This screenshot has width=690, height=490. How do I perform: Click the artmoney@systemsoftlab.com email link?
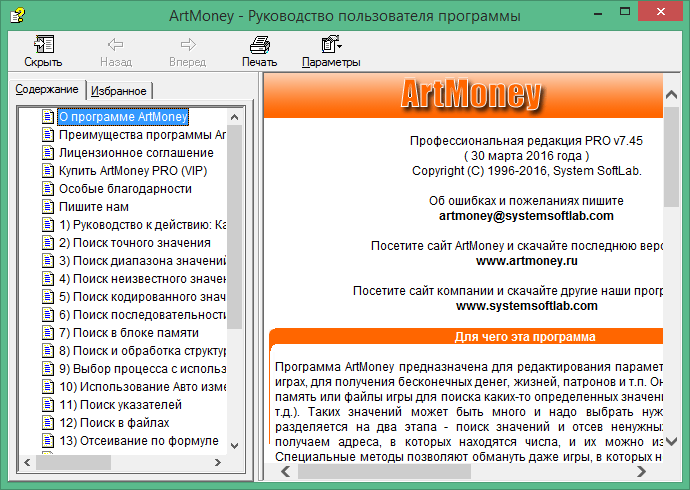click(x=526, y=216)
